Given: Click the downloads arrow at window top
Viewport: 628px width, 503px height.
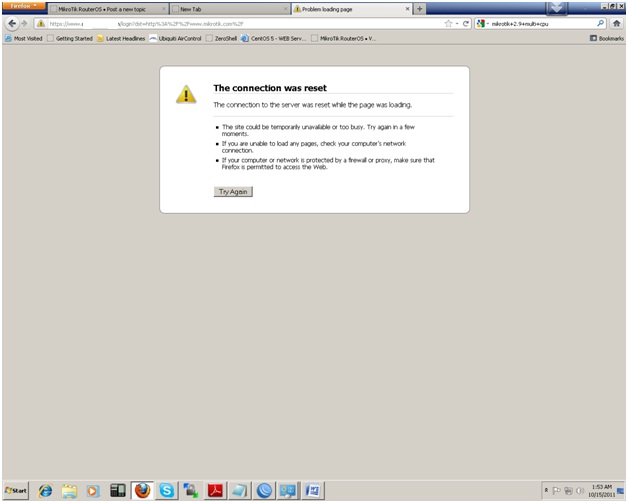Looking at the screenshot, I should 556,8.
